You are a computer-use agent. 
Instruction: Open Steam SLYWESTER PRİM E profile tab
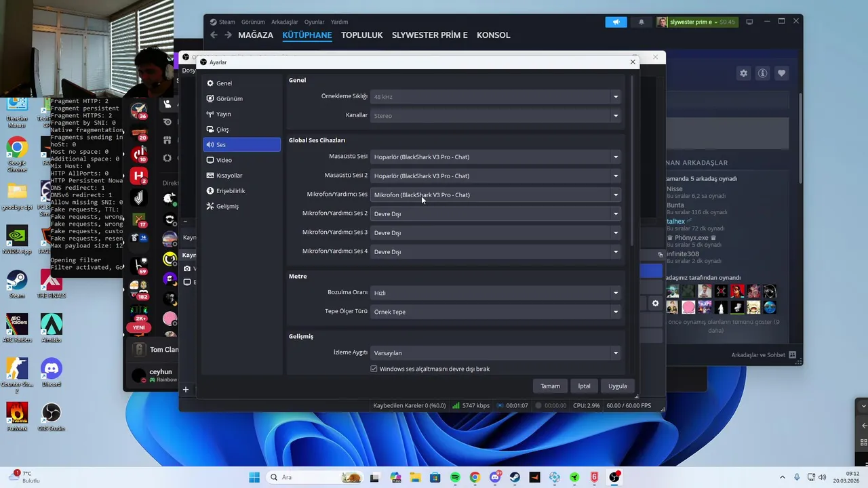[430, 35]
